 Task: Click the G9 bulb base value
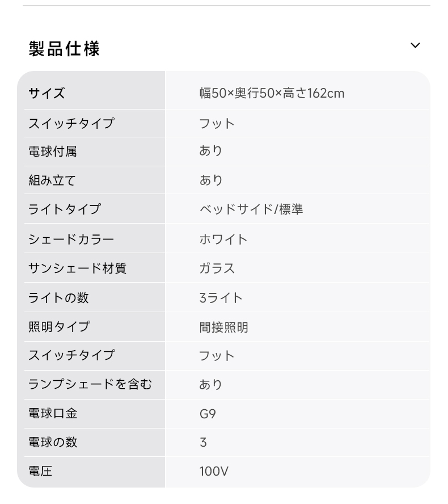[x=208, y=413]
